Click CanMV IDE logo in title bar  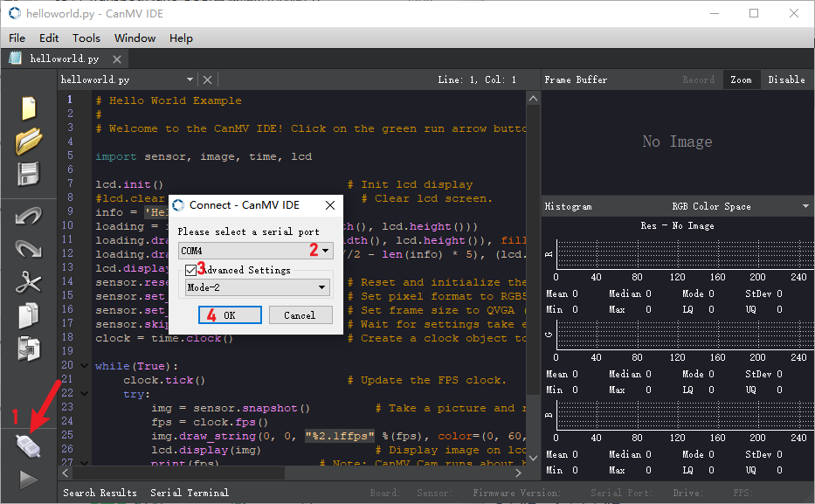15,13
